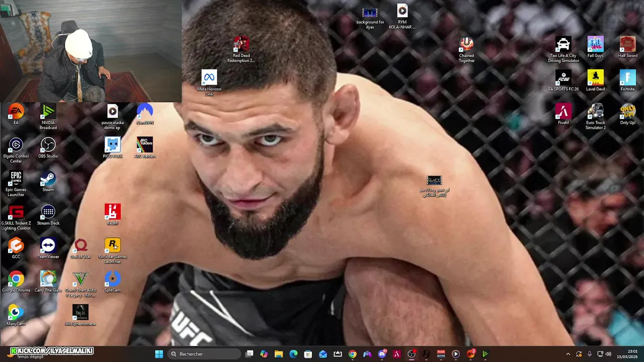Open G.SKILL Trident Z Lighting Control

click(16, 218)
